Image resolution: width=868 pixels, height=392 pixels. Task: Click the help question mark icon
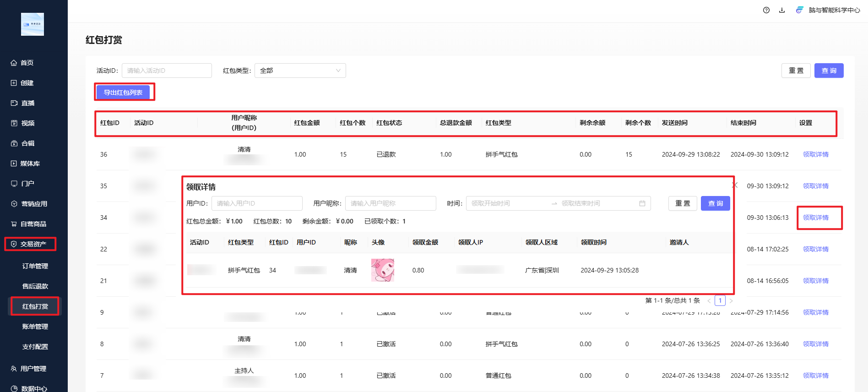pyautogui.click(x=766, y=10)
